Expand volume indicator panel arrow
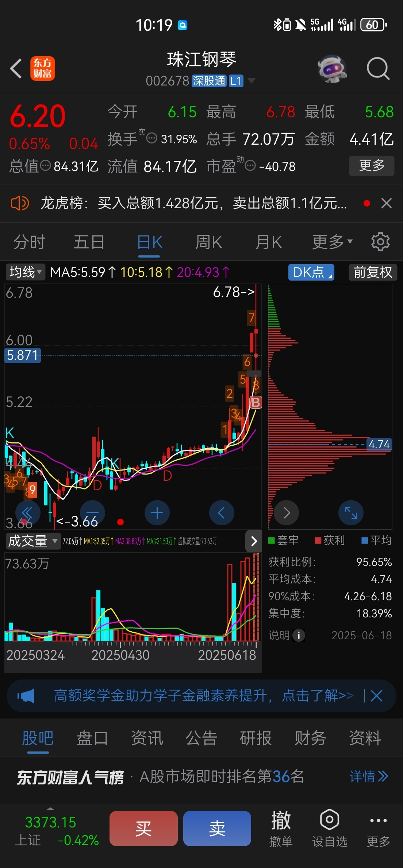Image resolution: width=403 pixels, height=868 pixels. point(254,541)
